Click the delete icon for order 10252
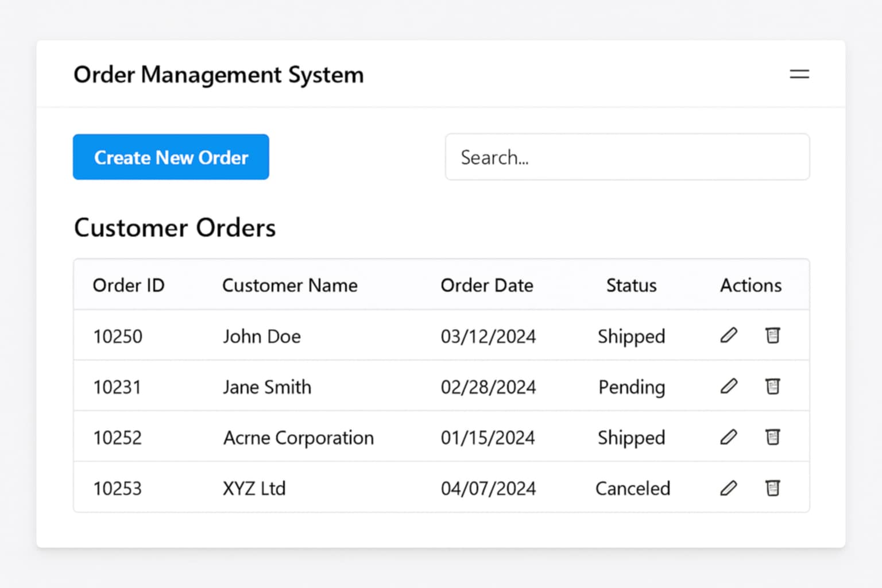 coord(772,437)
